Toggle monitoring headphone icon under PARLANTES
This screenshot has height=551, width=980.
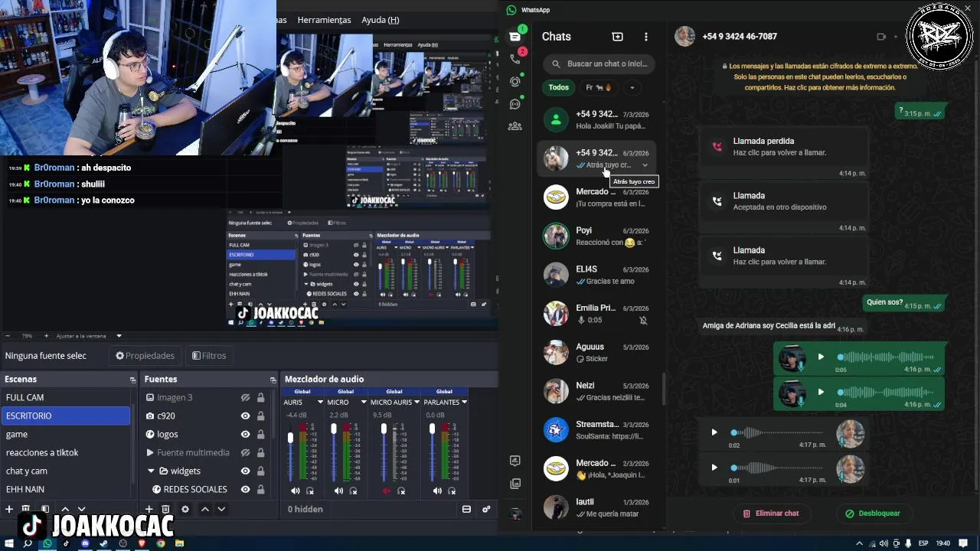pos(452,491)
